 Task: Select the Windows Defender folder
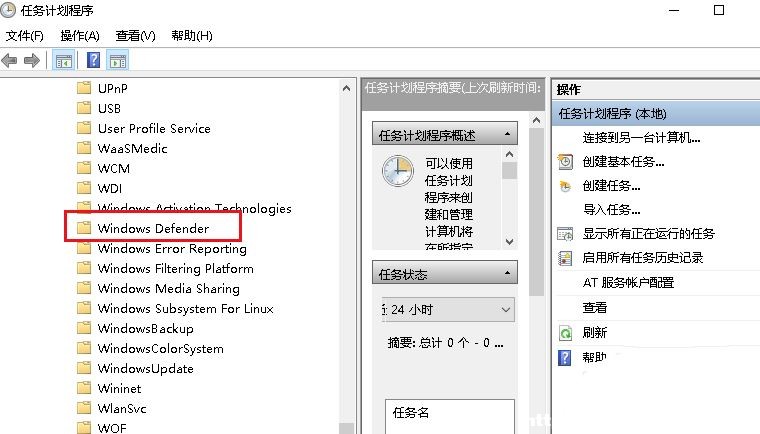[x=153, y=228]
